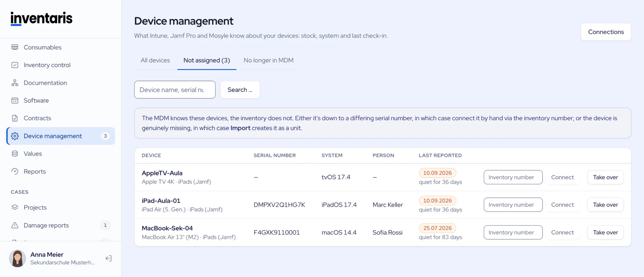Click the 25.07.2026 date badge

(x=437, y=228)
